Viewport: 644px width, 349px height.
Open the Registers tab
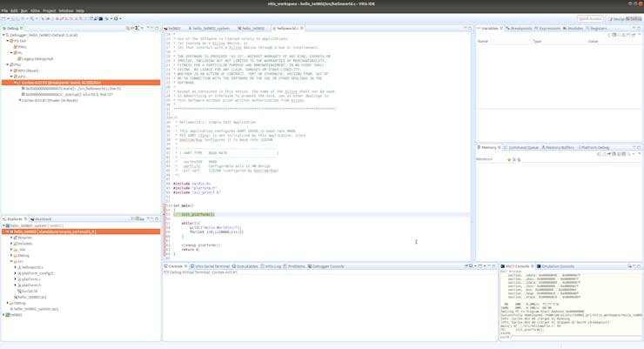point(598,28)
